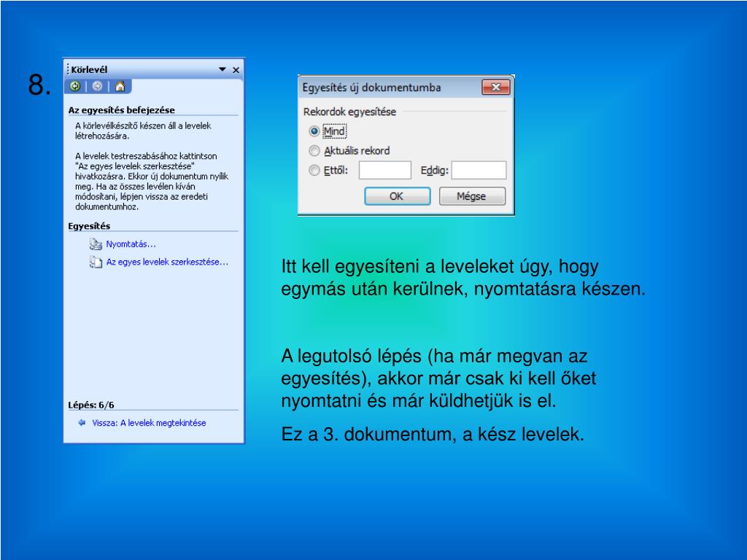Click the Egyesítés section heading
The image size is (747, 560).
89,226
